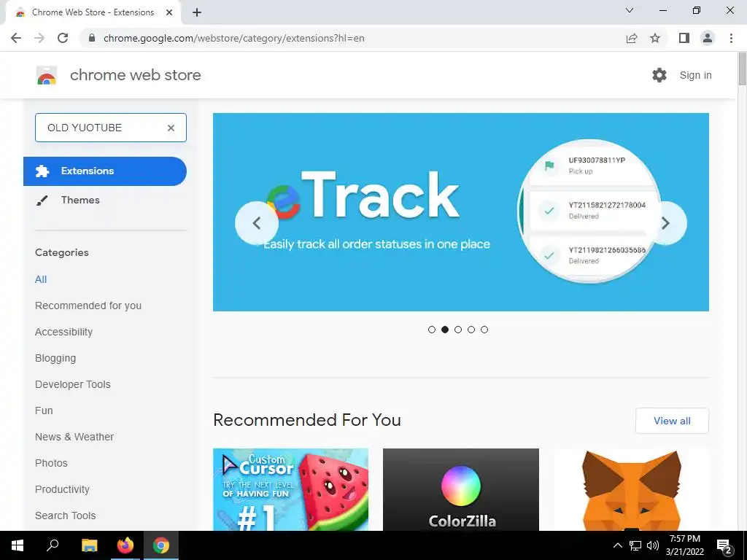Open News & Weather category

pyautogui.click(x=74, y=437)
